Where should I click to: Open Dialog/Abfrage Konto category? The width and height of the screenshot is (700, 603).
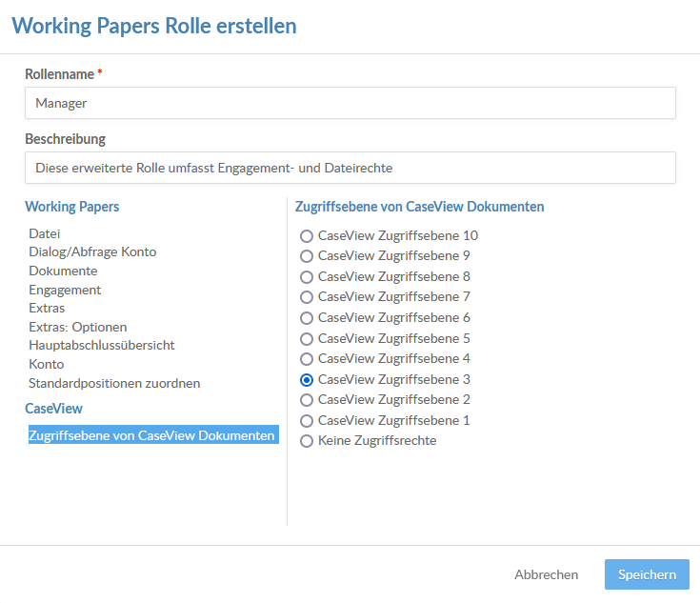click(x=92, y=251)
